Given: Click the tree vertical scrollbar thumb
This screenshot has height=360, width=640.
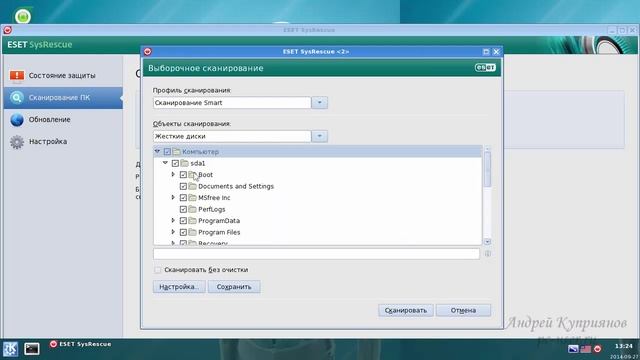Looking at the screenshot, I should click(487, 169).
